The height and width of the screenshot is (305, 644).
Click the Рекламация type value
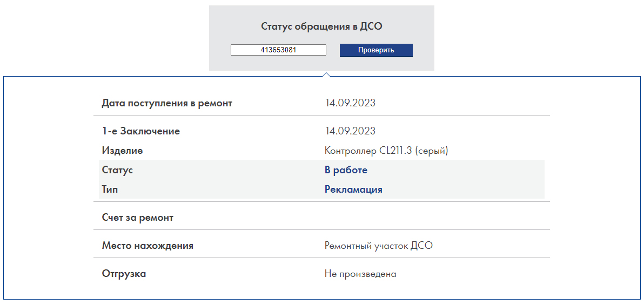(353, 189)
